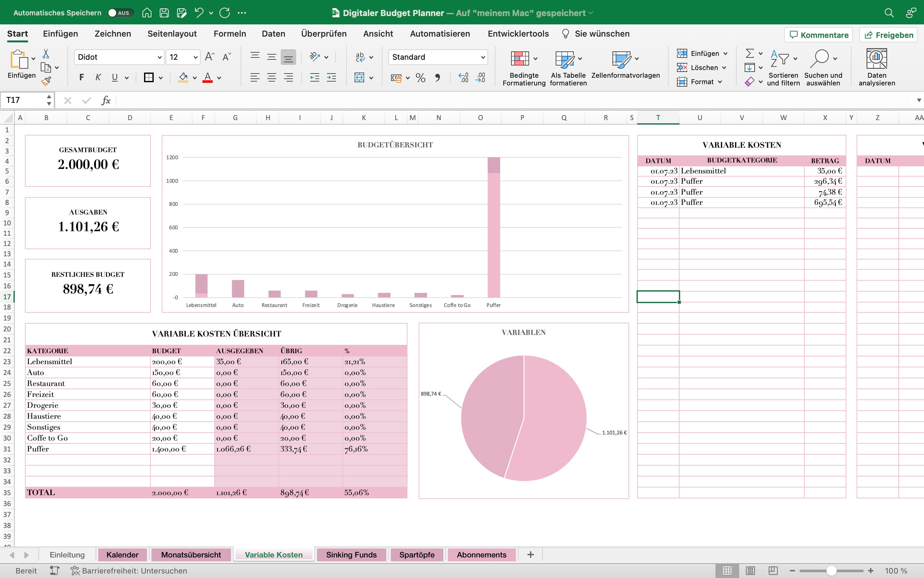This screenshot has width=924, height=578.
Task: Open the Einfügen ribbon tab
Action: coord(60,34)
